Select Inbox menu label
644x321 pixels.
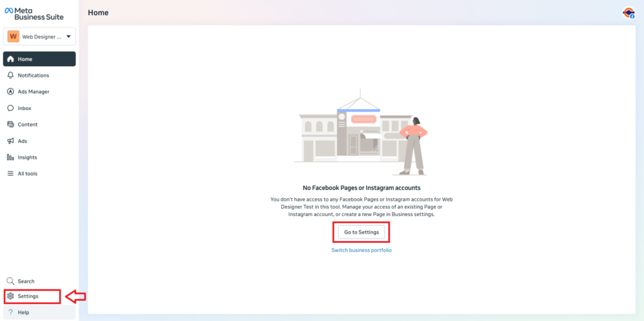pyautogui.click(x=25, y=108)
